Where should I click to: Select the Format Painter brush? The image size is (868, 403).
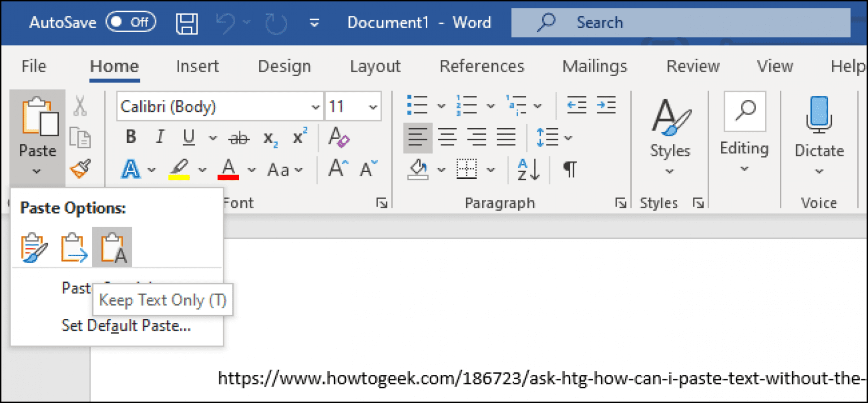[x=80, y=169]
